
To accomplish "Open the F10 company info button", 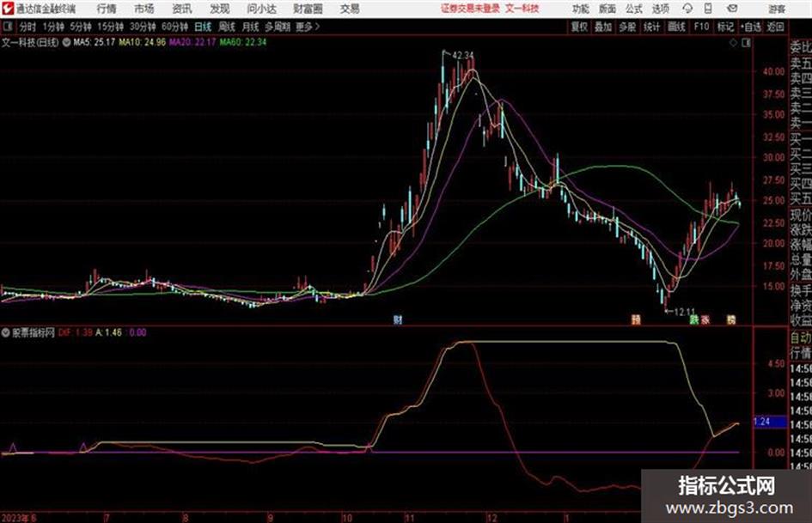I will coord(701,27).
